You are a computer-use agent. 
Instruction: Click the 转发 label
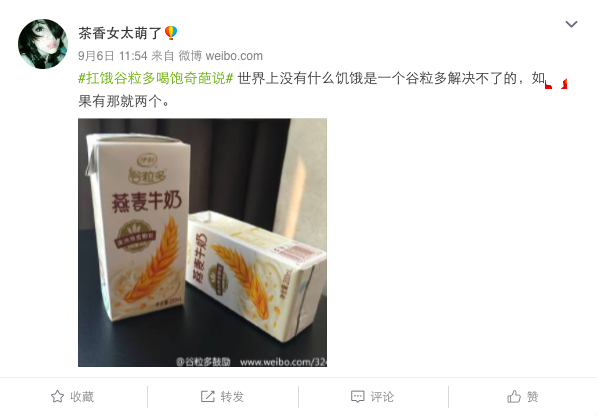(x=232, y=397)
